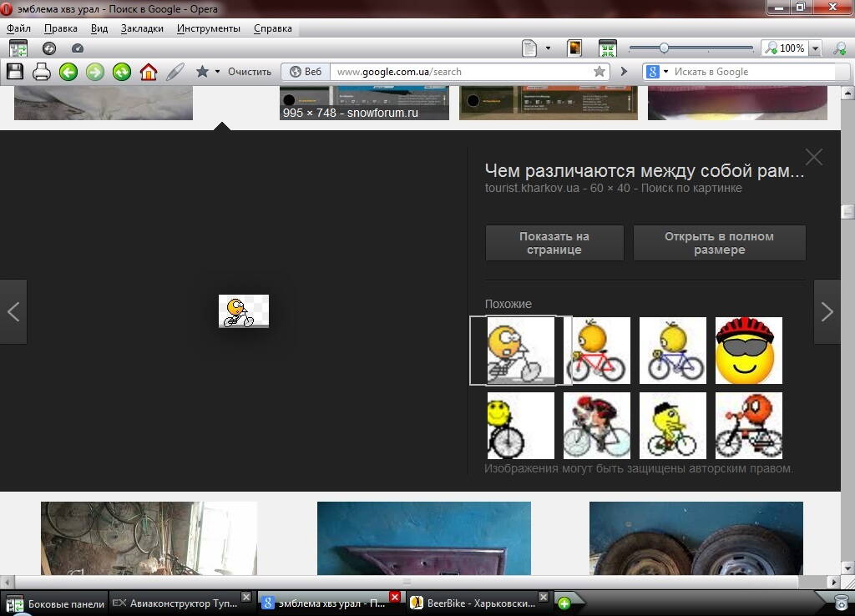Reload the page with the green refresh icon
Viewport: 855px width, 616px height.
(122, 72)
